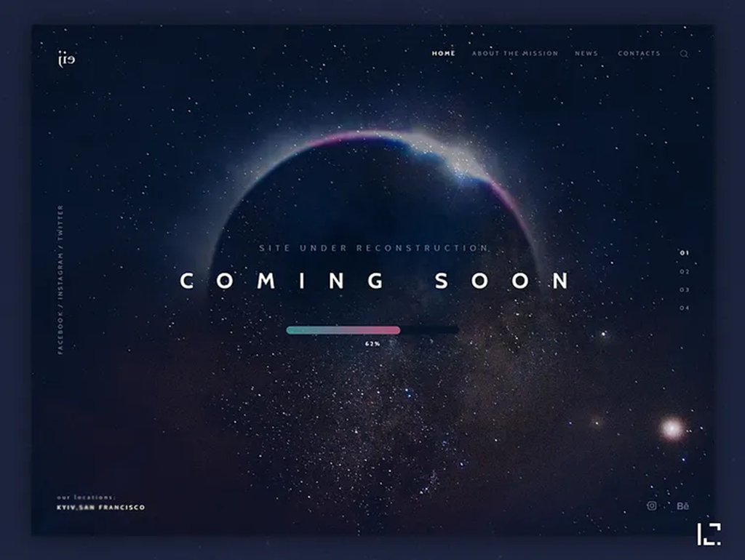Screen dimensions: 745x560
Task: Go to slide indicator 04
Action: click(684, 308)
